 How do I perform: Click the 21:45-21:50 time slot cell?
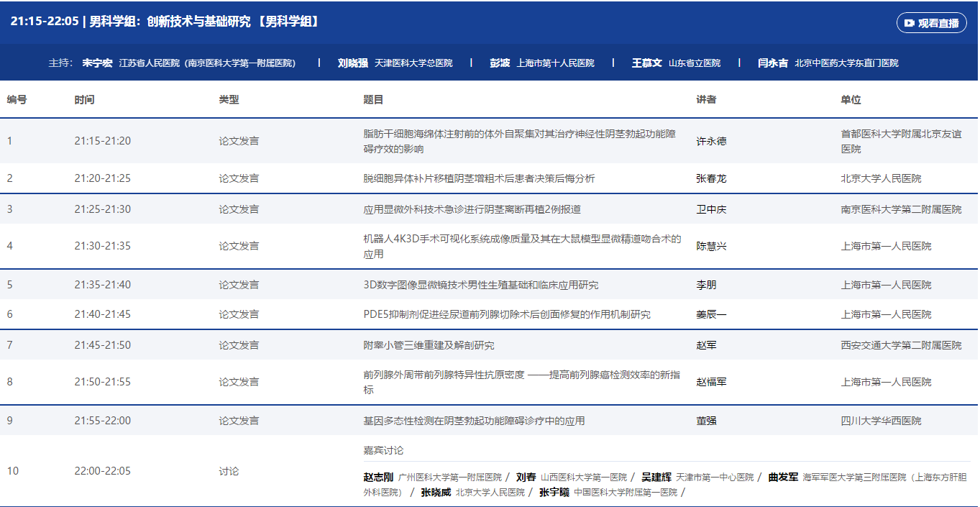point(102,345)
